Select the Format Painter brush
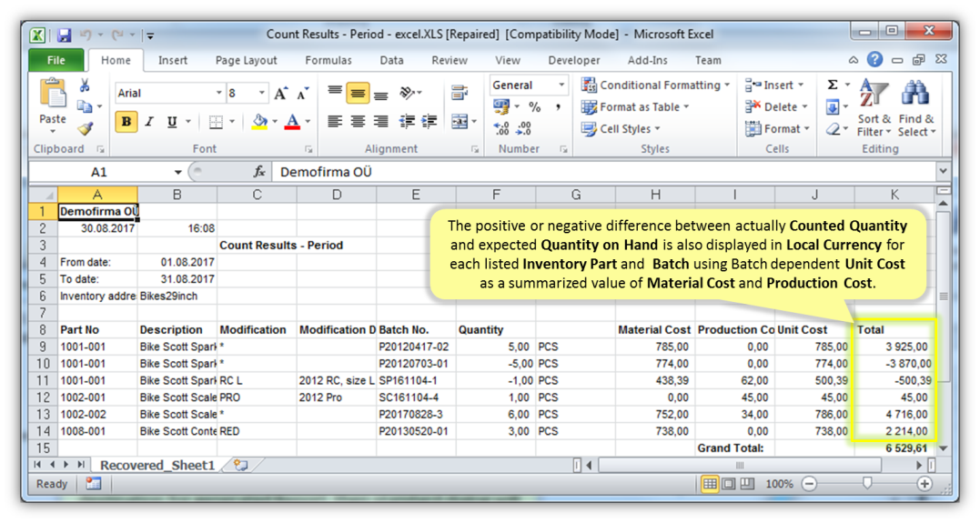 (85, 128)
